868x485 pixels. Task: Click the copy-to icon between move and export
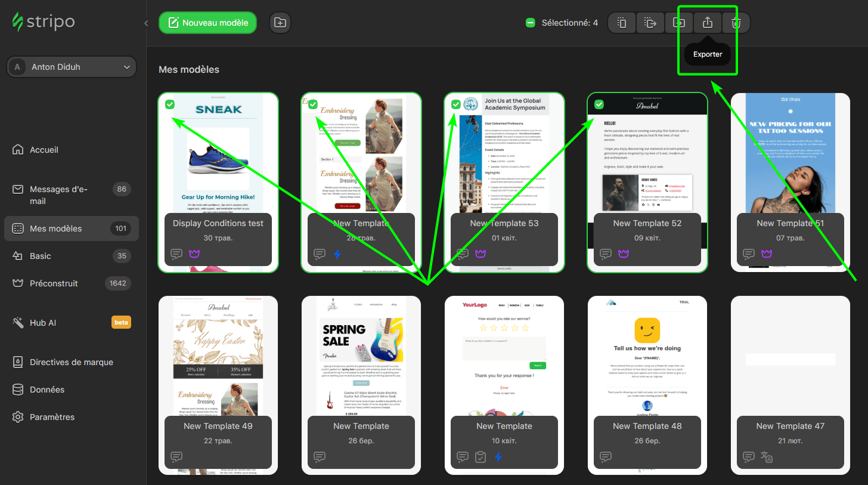click(x=679, y=23)
